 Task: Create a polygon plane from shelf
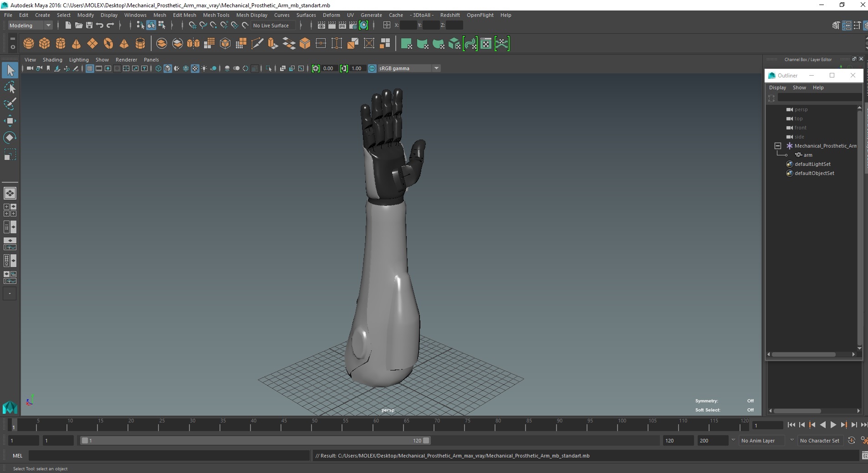pos(92,44)
